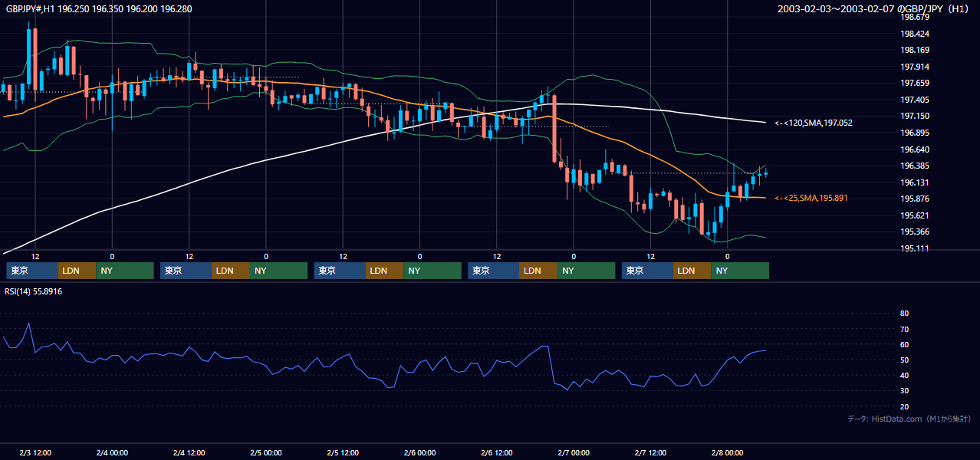Select the 197.405 price level
Image resolution: width=980 pixels, height=460 pixels.
(916, 100)
